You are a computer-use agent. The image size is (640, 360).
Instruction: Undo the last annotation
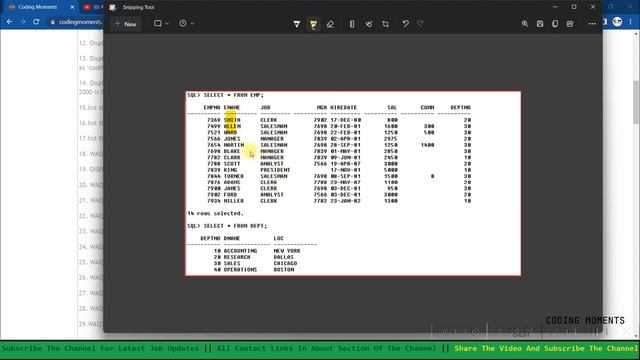point(405,24)
